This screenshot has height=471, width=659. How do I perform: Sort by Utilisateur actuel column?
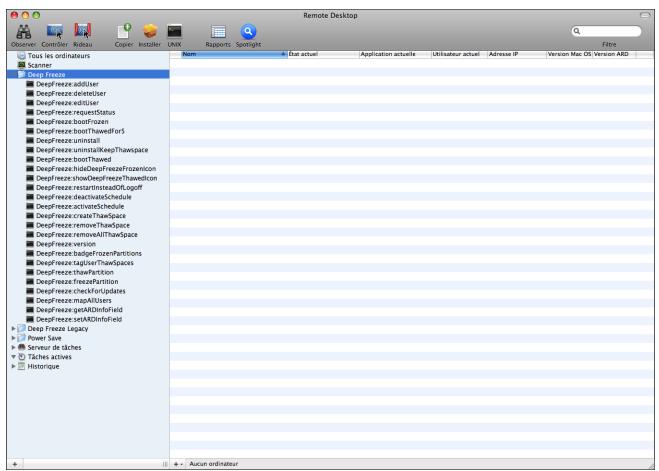coord(459,54)
